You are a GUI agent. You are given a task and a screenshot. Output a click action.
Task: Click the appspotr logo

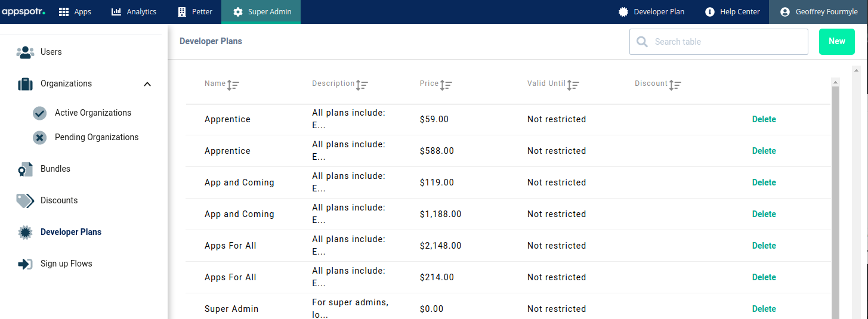click(23, 12)
